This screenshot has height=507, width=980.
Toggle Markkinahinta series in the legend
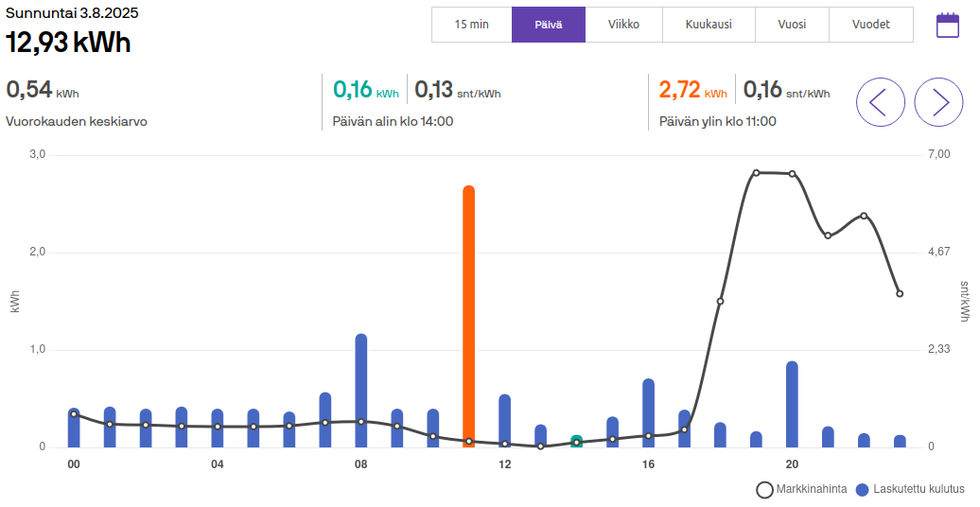click(804, 490)
